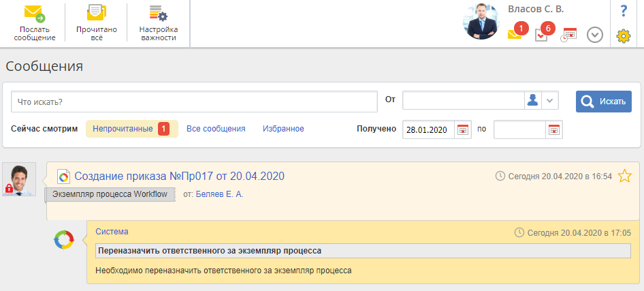
Task: Click the Искать search button
Action: tap(604, 102)
